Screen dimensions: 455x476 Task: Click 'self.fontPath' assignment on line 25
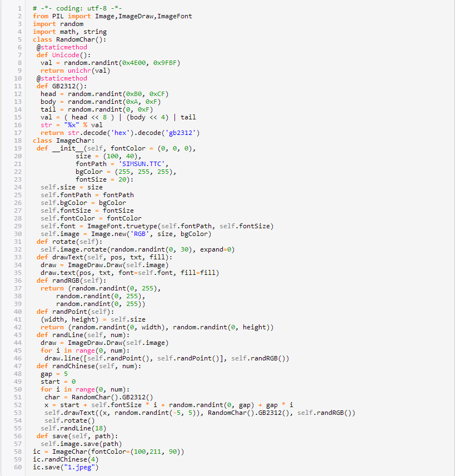(x=66, y=195)
